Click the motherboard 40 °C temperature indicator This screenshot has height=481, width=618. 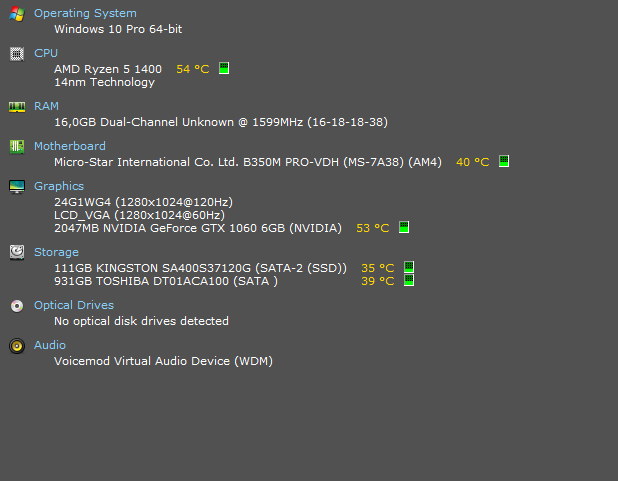tap(504, 161)
